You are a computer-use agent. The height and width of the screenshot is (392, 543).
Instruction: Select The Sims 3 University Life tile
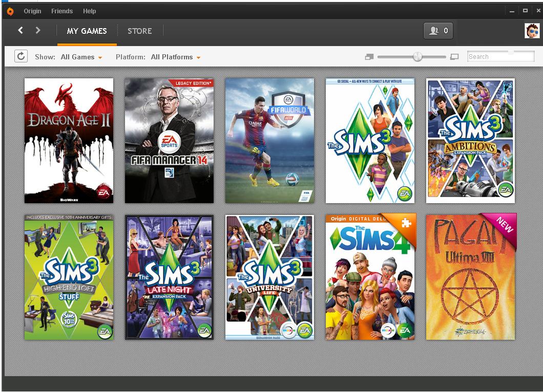click(270, 277)
